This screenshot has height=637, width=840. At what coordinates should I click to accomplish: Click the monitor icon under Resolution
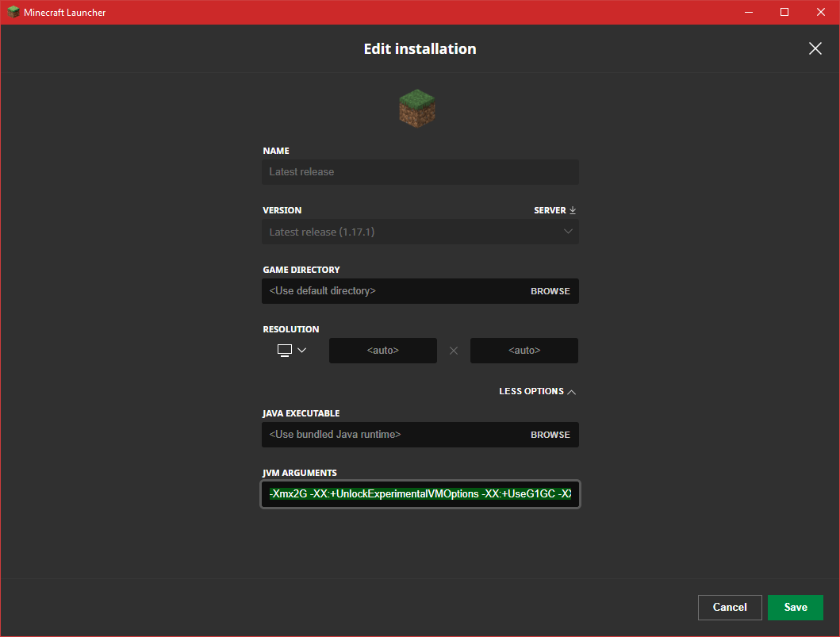click(x=285, y=351)
